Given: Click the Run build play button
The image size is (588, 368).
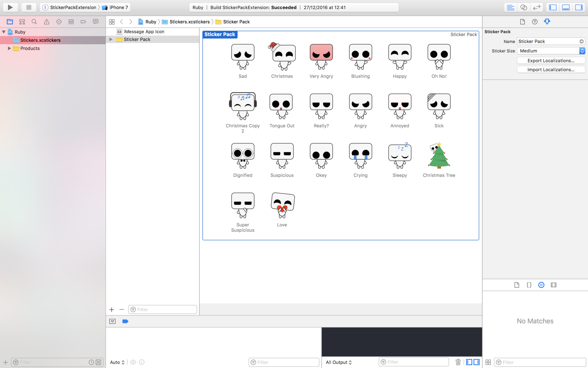Looking at the screenshot, I should 10,7.
